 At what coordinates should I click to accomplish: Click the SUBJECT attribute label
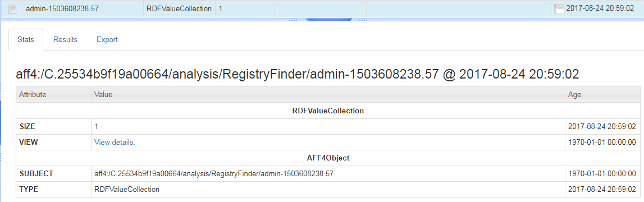[x=36, y=174]
